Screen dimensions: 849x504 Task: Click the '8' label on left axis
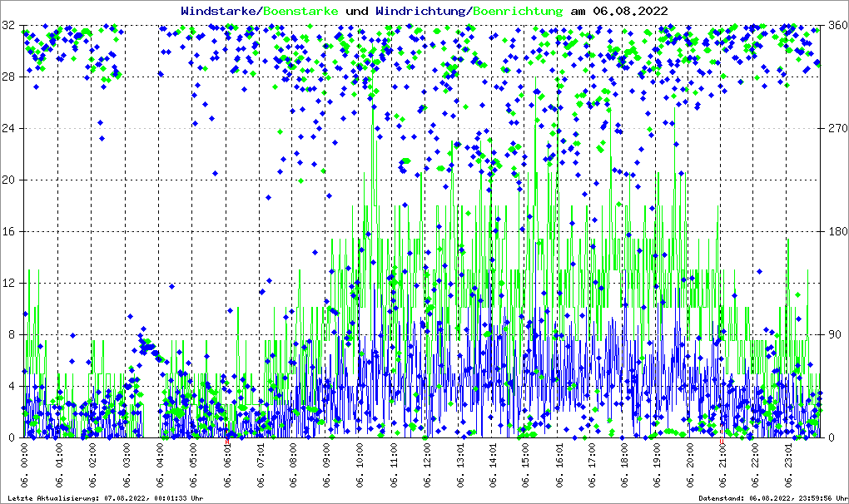[x=13, y=334]
